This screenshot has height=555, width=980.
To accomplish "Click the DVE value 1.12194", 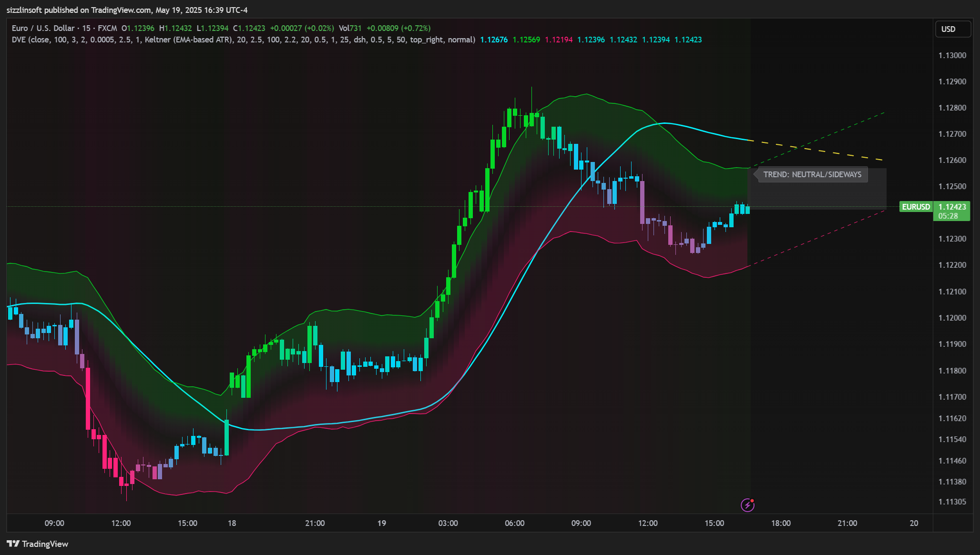I will pyautogui.click(x=559, y=40).
